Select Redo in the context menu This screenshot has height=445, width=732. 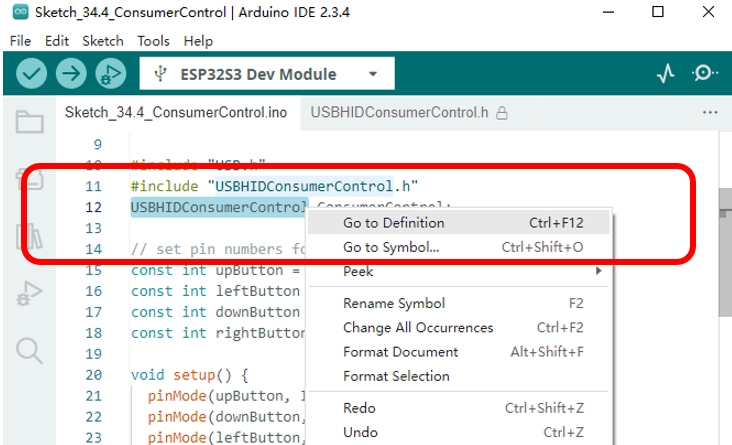click(459, 408)
